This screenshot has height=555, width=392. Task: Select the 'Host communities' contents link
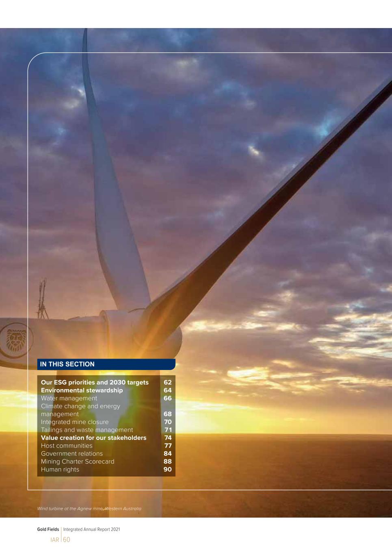(x=67, y=446)
